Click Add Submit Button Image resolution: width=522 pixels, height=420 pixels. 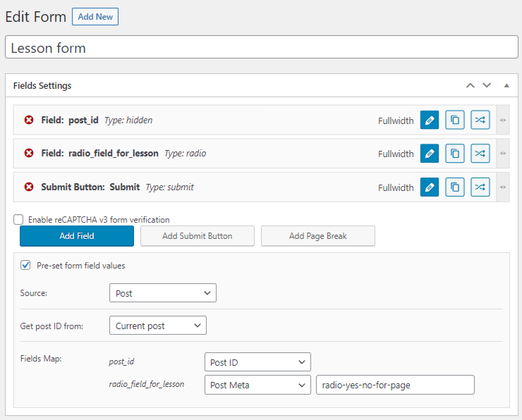197,236
